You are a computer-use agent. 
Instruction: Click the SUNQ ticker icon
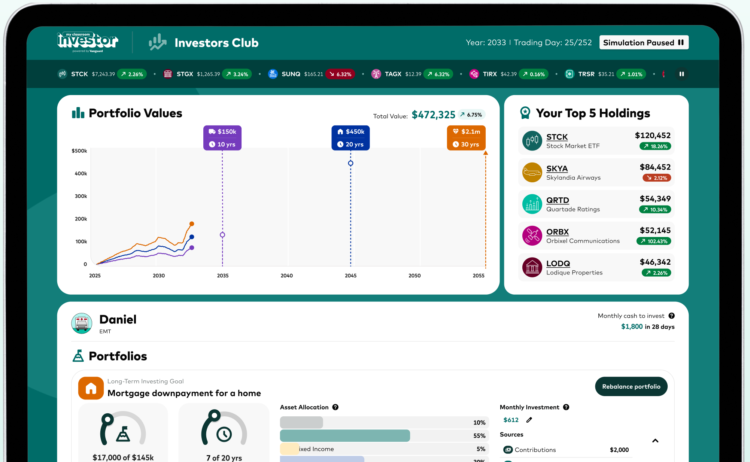(x=273, y=74)
